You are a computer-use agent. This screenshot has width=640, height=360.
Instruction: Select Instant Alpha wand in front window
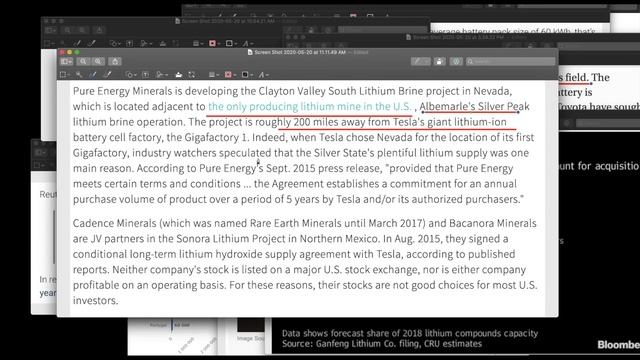[x=79, y=75]
